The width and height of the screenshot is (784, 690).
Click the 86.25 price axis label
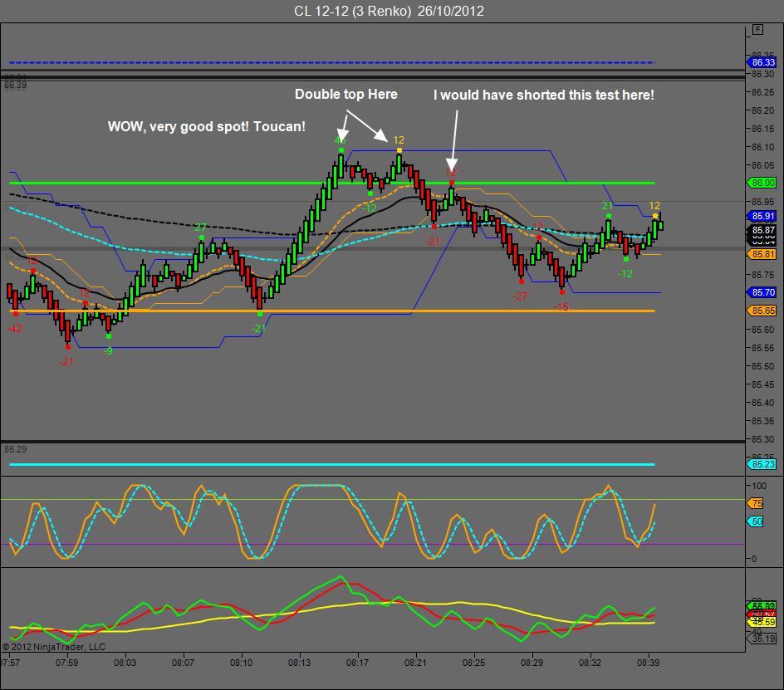click(x=762, y=92)
